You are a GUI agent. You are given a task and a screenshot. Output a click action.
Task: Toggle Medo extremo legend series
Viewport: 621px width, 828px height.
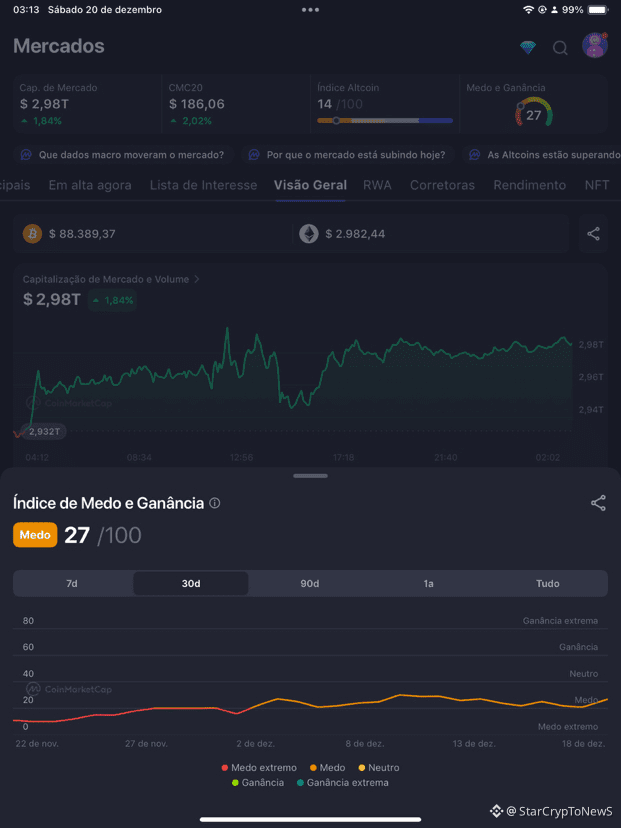tap(259, 767)
